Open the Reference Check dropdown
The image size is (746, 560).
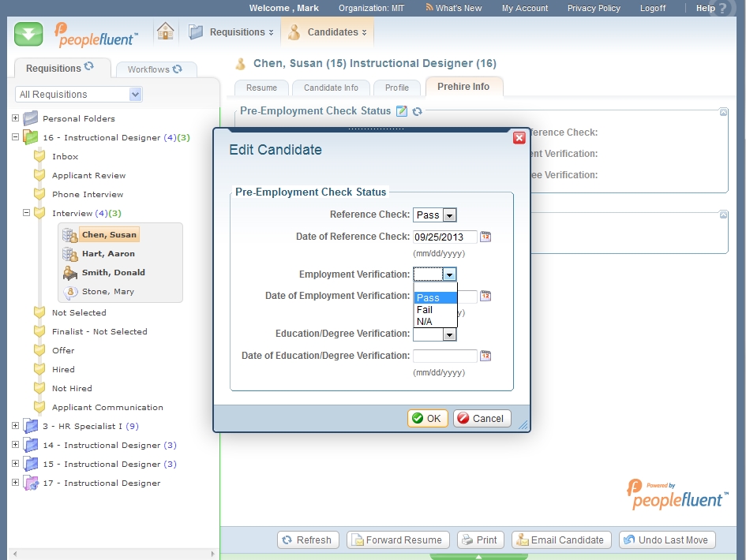coord(449,215)
